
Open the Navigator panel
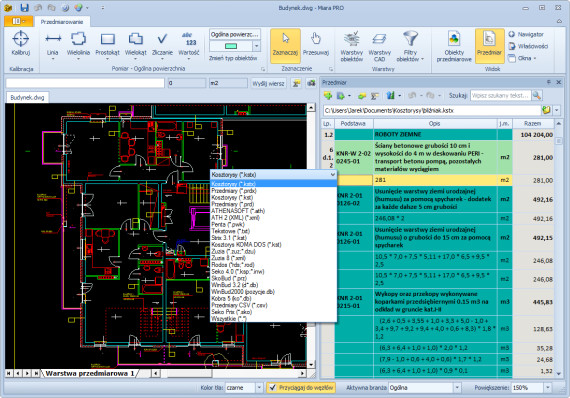[526, 34]
